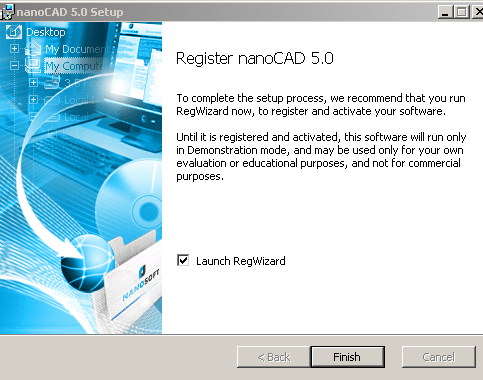Close the nanoCAD 5.0 Setup window
Viewport: 483px width, 380px height.
478,12
